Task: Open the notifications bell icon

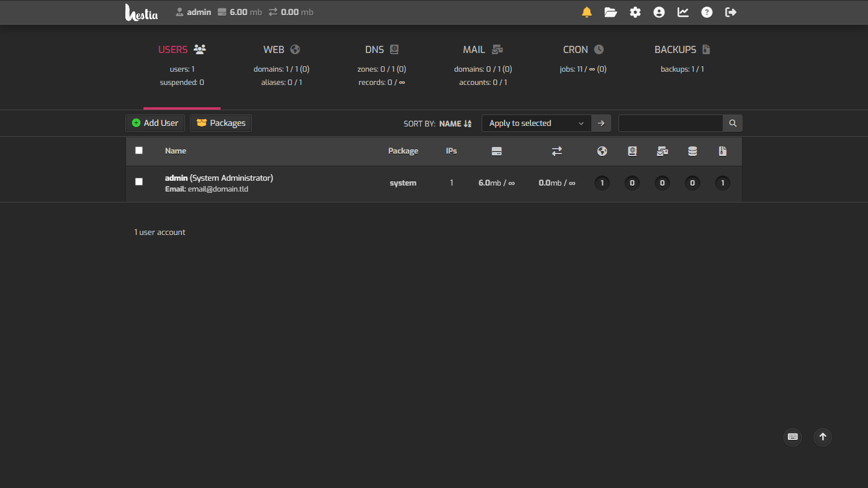Action: [x=587, y=12]
